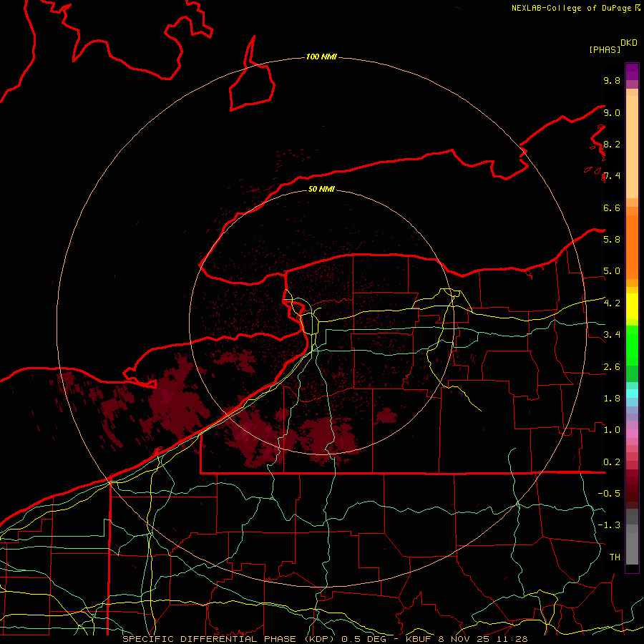This screenshot has height=644, width=644.
Task: Click the 100 NMI range ring label
Action: pos(321,57)
